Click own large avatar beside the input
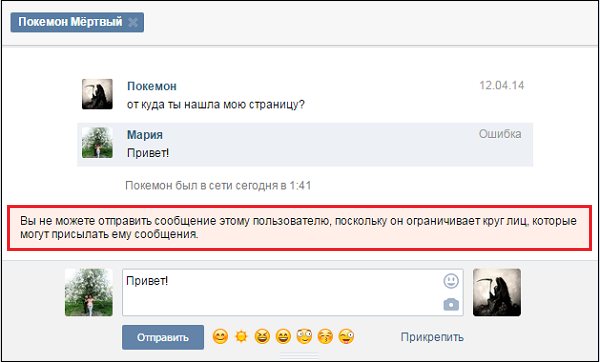This screenshot has width=600, height=362. point(89,292)
